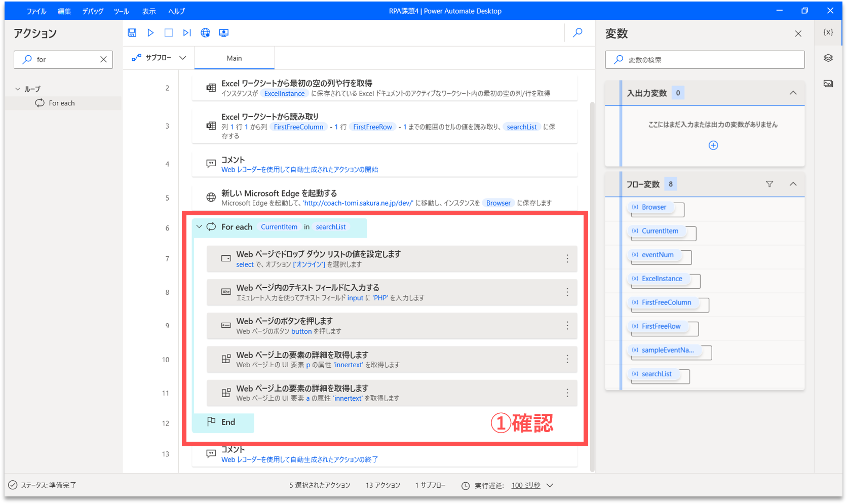Collapse the 入出力変数 section

793,93
